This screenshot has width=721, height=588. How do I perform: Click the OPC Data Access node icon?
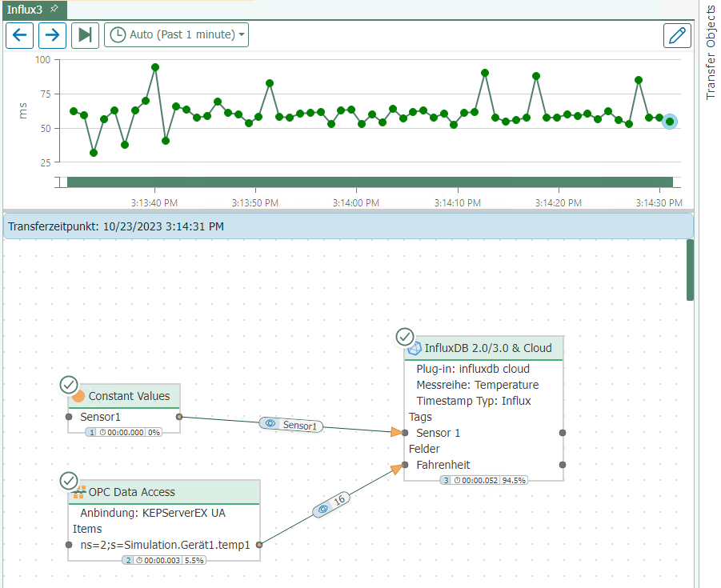point(78,492)
